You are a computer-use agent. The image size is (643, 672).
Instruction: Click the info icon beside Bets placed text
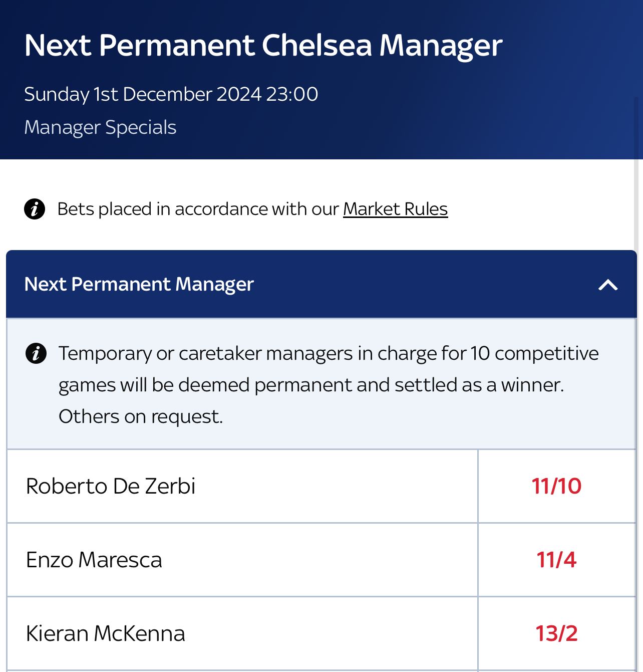pyautogui.click(x=35, y=209)
